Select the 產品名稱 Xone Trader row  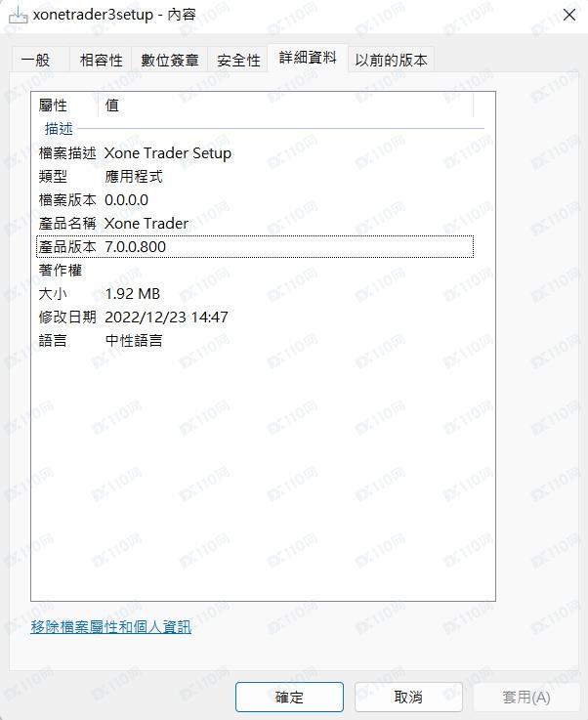(x=255, y=223)
